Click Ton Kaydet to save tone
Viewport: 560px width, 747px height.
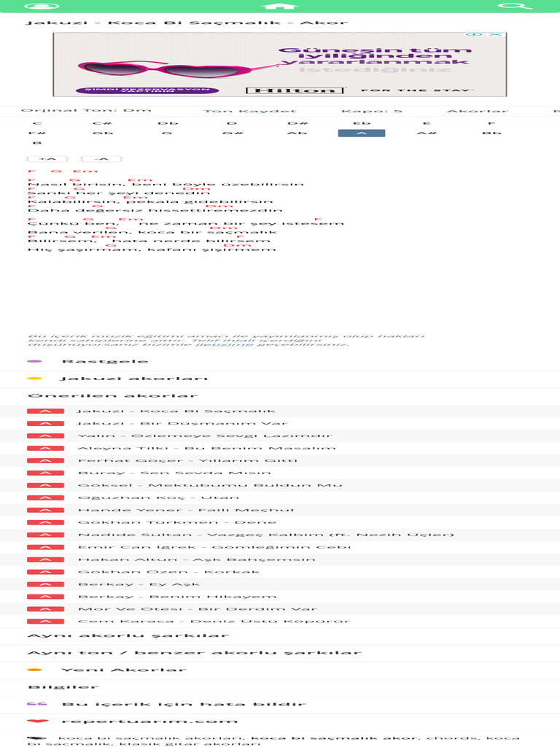click(250, 111)
